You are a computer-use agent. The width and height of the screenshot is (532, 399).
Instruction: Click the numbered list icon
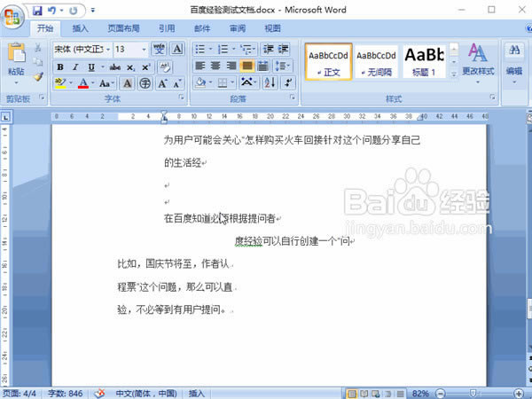coord(223,50)
